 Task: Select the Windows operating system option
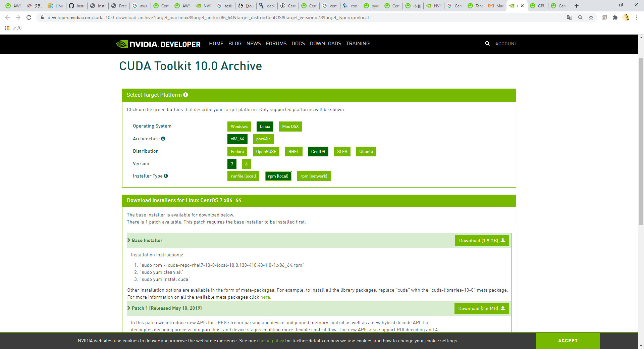pyautogui.click(x=239, y=127)
